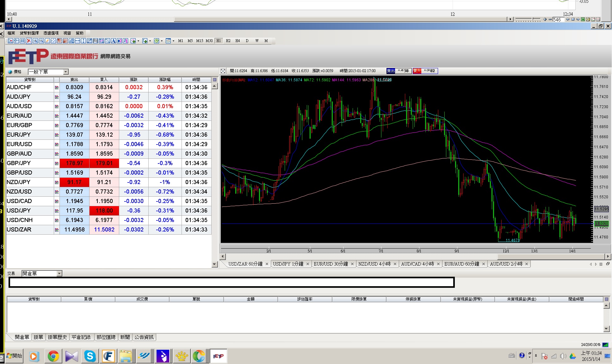Click the add indicator plus icon
Image resolution: width=612 pixels, height=364 pixels.
(133, 41)
